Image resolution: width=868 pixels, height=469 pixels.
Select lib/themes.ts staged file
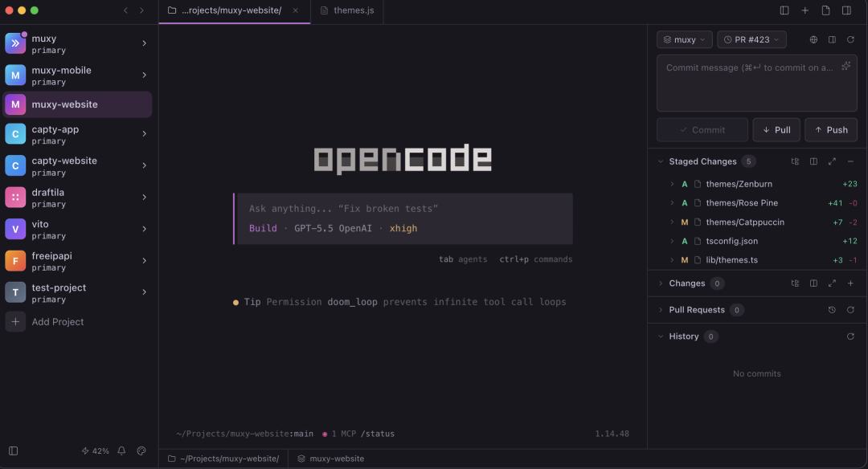757,260
